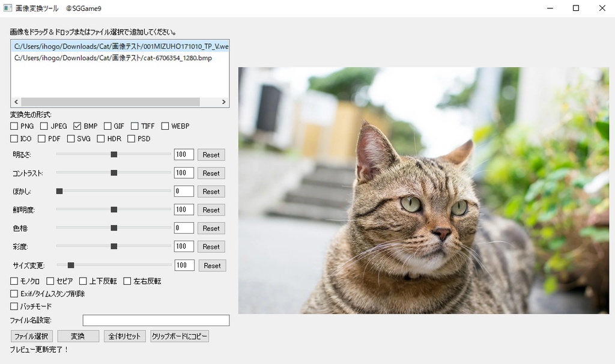Enable the 左右反転 horizontal flip checkbox
This screenshot has width=615, height=364.
coord(127,281)
